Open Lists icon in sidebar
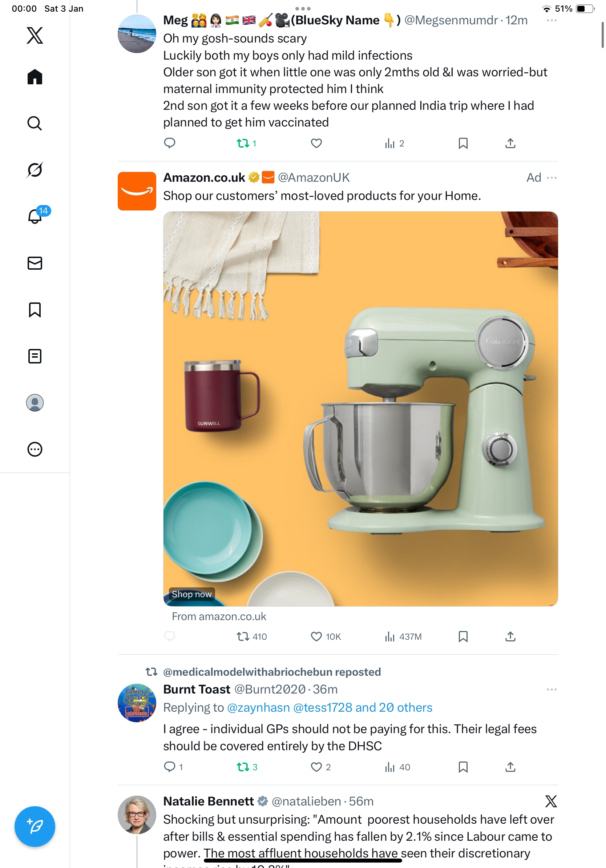 pos(35,356)
